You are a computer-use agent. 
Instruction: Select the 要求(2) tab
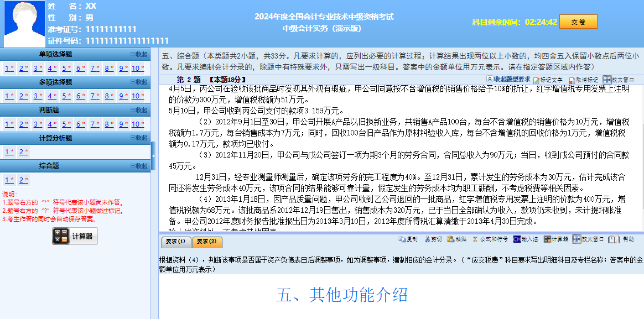[x=207, y=242]
